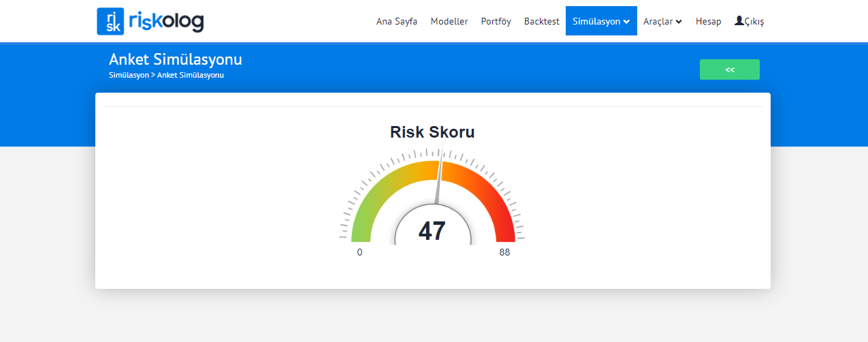Click the user icon beside Çıkış
This screenshot has height=342, width=868.
click(739, 21)
